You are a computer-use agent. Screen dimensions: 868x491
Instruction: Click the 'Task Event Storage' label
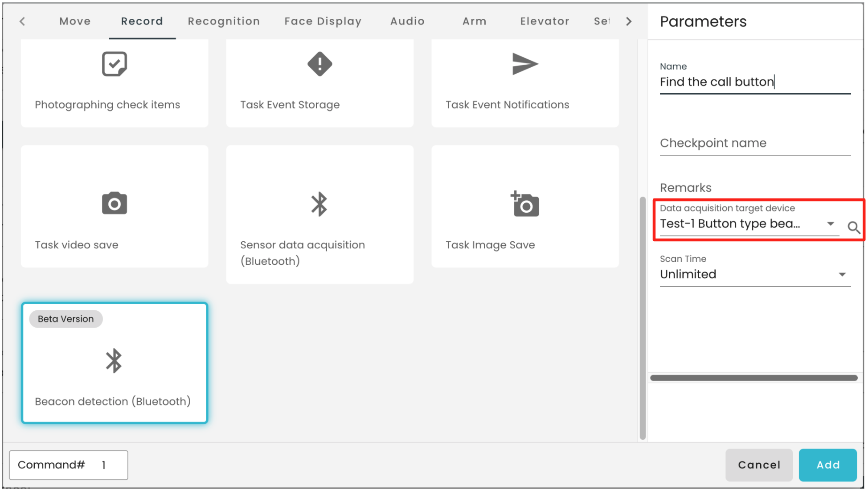click(x=290, y=105)
